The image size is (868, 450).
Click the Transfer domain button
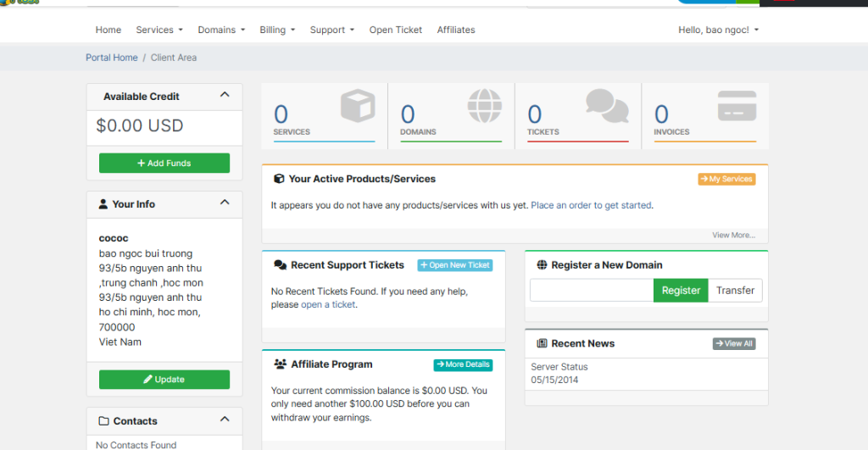(735, 291)
